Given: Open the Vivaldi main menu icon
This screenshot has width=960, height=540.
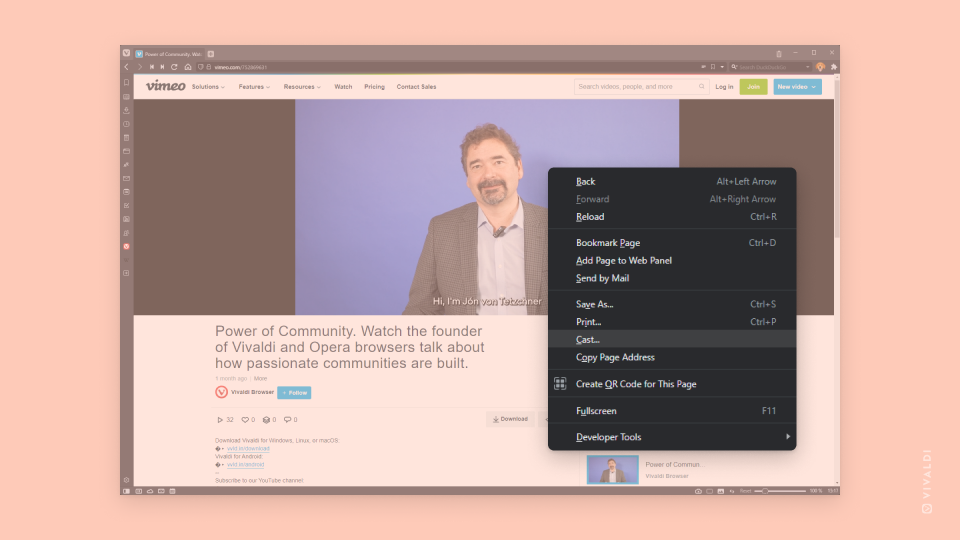Looking at the screenshot, I should (126, 53).
